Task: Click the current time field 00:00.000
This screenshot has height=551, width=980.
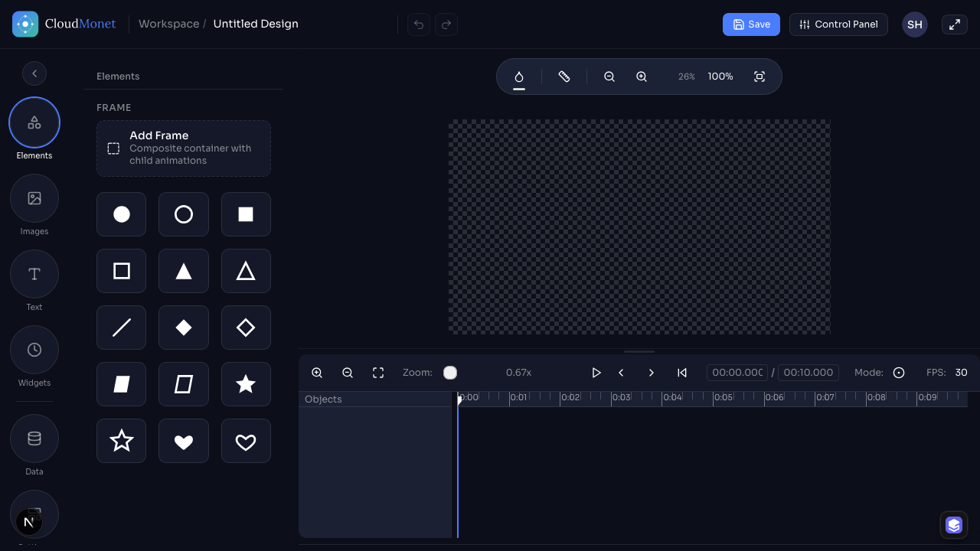Action: [x=737, y=373]
